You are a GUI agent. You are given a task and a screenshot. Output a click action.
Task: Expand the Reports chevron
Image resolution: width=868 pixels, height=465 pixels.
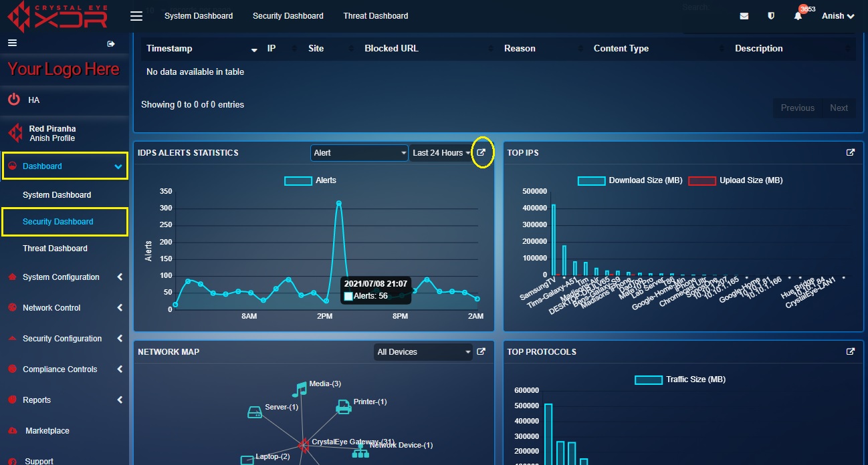click(120, 400)
